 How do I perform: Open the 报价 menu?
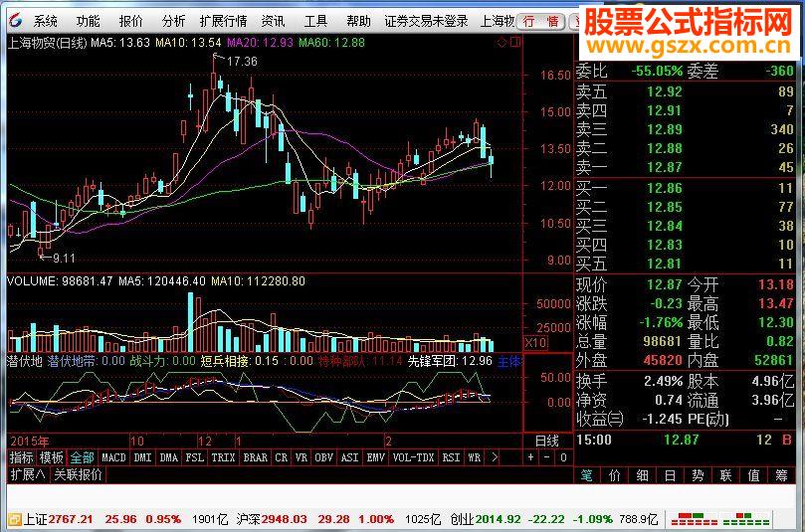pos(130,21)
